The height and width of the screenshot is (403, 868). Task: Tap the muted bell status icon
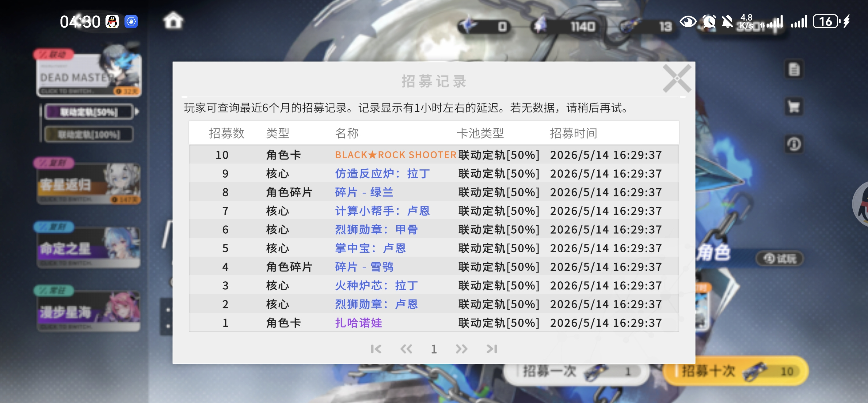pos(728,22)
